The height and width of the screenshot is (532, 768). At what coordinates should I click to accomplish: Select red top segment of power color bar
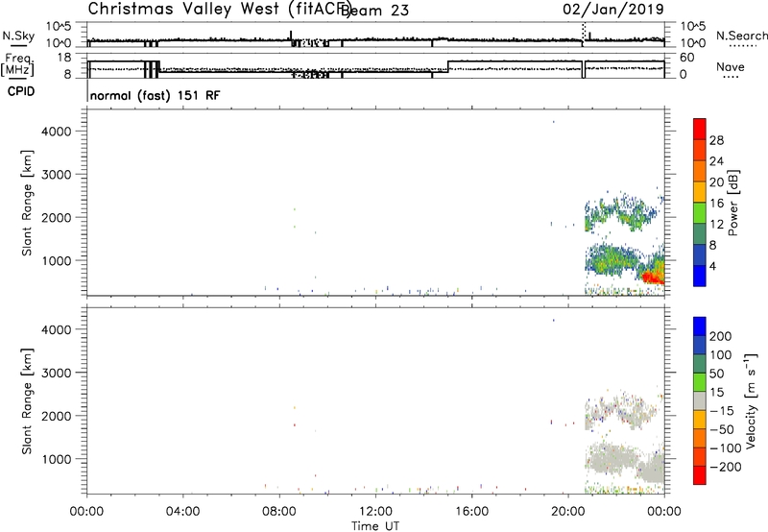click(700, 129)
